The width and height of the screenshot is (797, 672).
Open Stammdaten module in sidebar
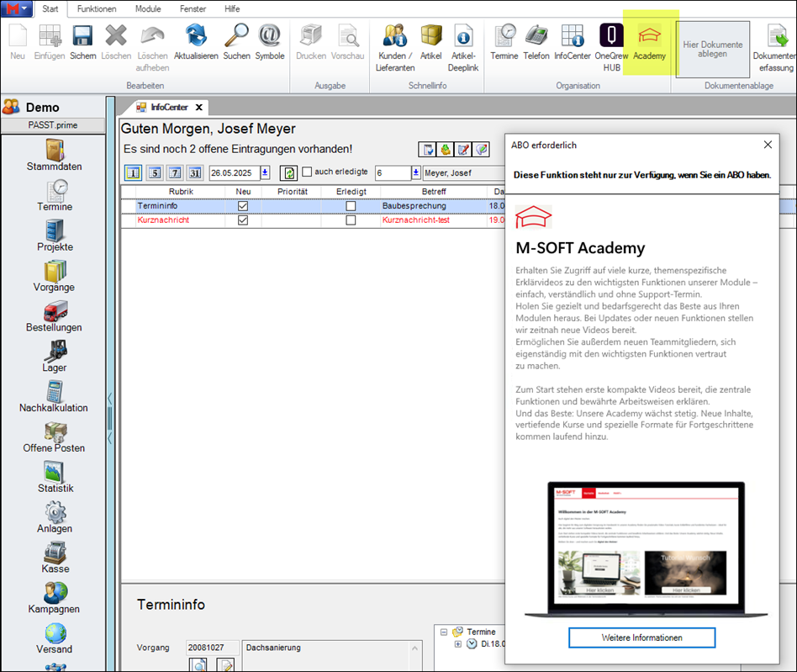(55, 155)
